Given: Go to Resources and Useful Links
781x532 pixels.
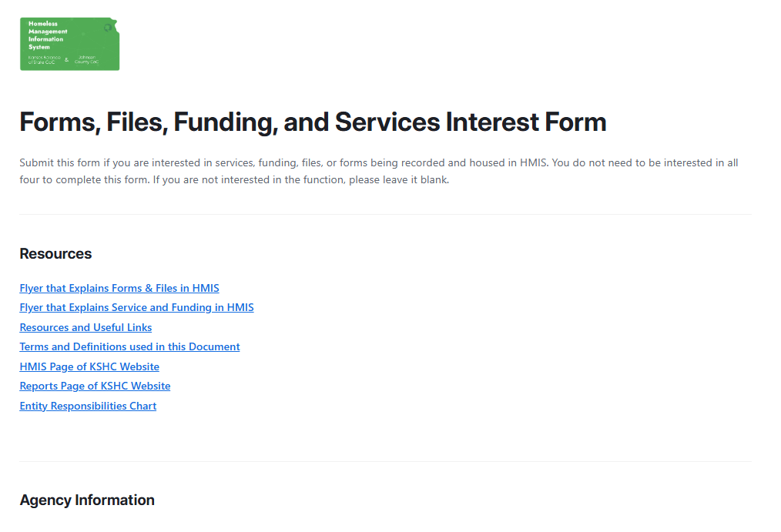Looking at the screenshot, I should [x=85, y=327].
